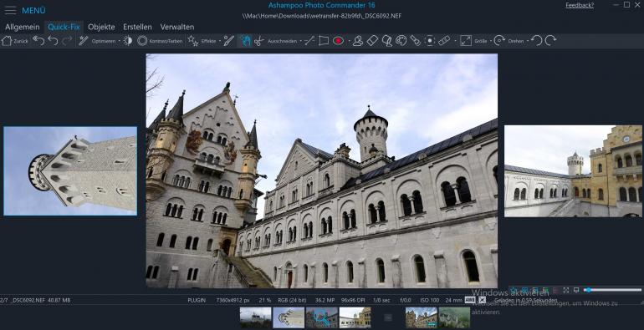Click the '21 %' zoom value
Image resolution: width=644 pixels, height=330 pixels.
(265, 301)
